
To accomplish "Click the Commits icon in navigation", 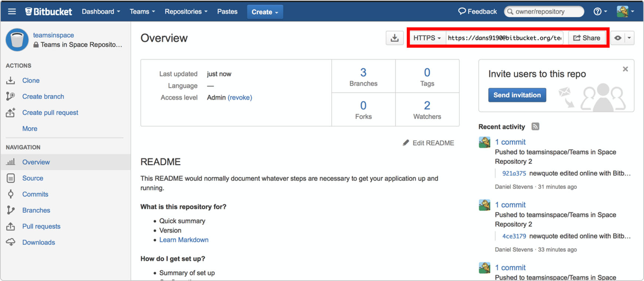I will pos(11,194).
